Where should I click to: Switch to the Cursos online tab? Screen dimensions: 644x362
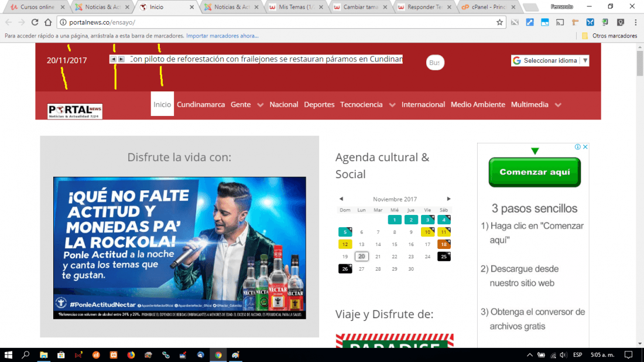(36, 7)
